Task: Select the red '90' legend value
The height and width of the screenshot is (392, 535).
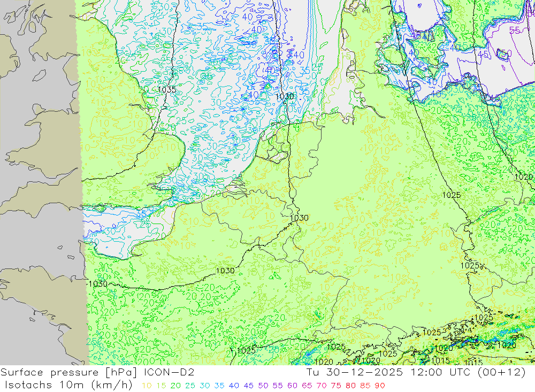Action: pyautogui.click(x=380, y=386)
